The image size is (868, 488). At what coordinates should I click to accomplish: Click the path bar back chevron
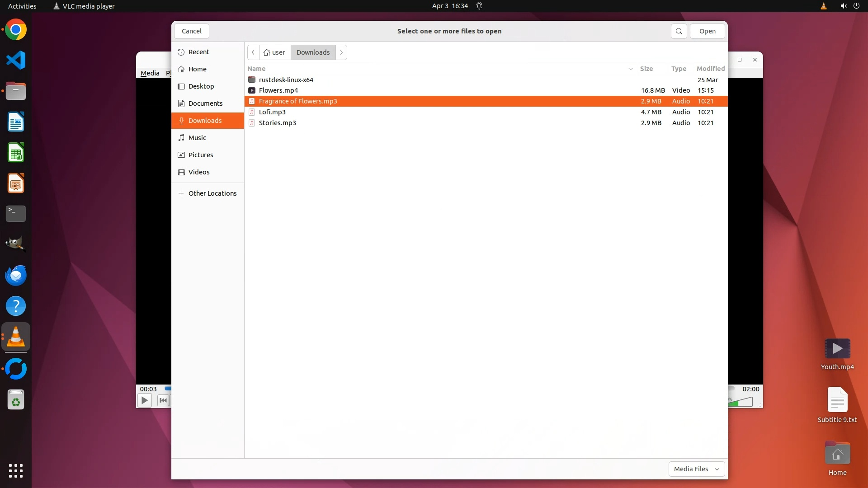coord(253,52)
